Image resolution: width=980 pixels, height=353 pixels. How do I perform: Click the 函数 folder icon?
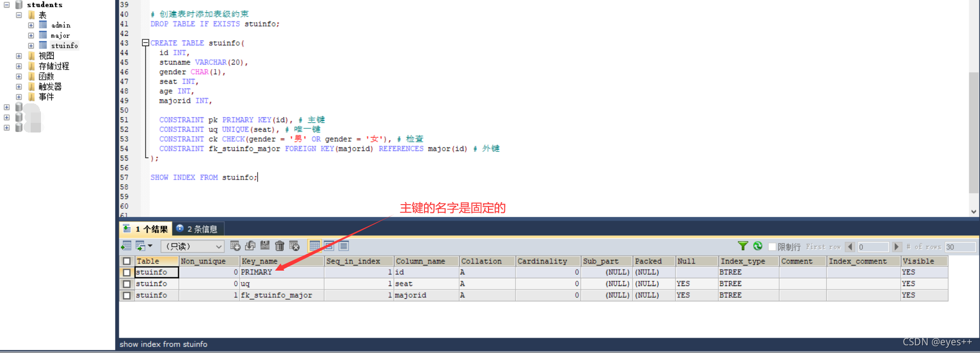[32, 76]
